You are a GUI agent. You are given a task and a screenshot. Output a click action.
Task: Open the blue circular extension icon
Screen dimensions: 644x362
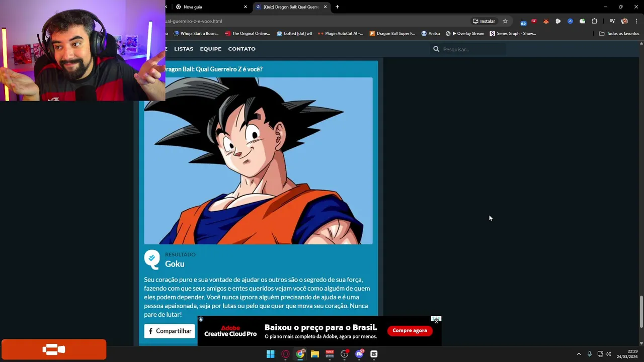click(570, 21)
